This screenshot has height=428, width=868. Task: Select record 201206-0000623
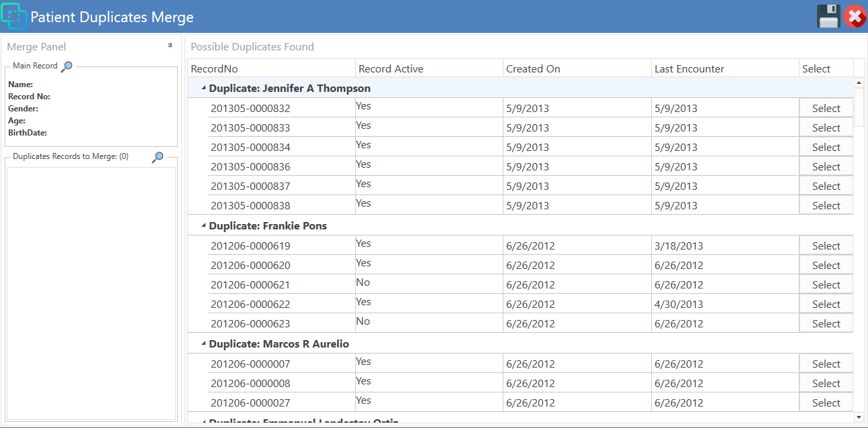click(x=826, y=323)
